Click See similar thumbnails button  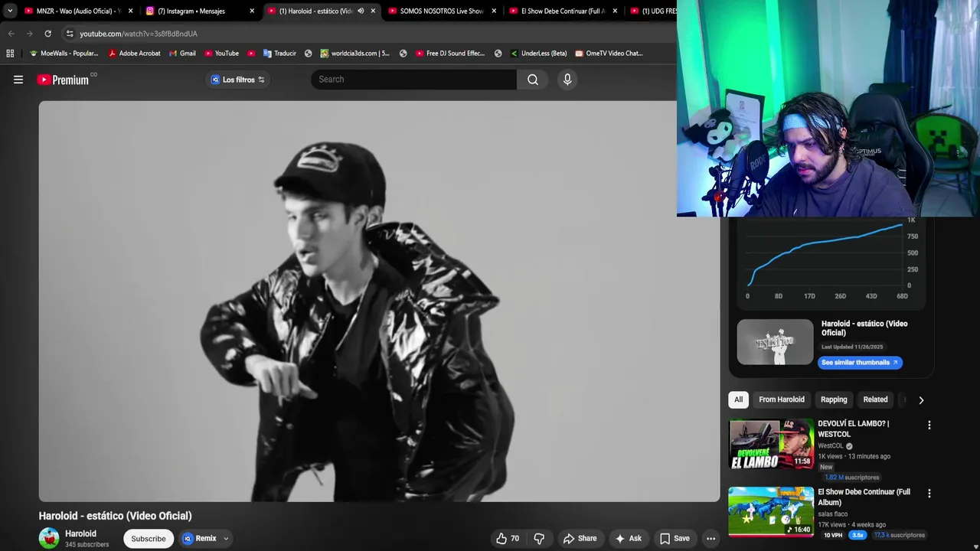860,363
